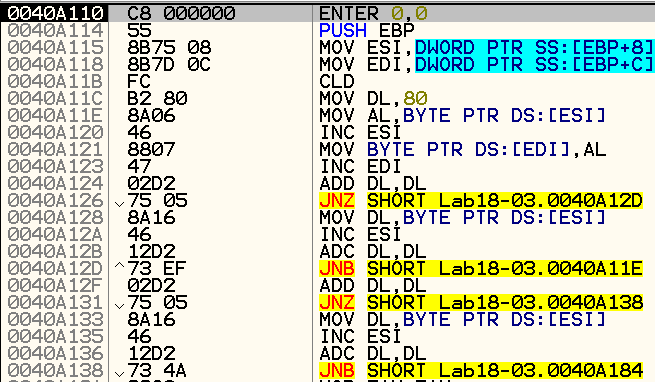Select MOV EDI,DWORD PTR SS:[EBP+C]
This screenshot has height=382, width=655.
tap(486, 65)
